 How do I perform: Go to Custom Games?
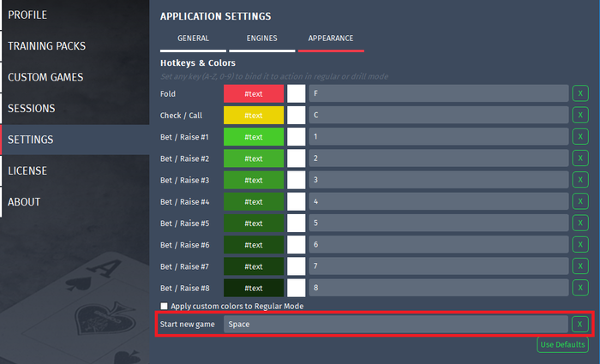75,77
